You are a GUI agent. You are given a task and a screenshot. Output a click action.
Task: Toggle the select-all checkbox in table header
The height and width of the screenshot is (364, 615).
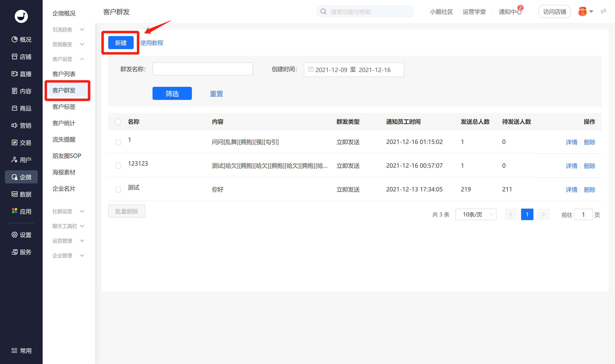pos(118,122)
